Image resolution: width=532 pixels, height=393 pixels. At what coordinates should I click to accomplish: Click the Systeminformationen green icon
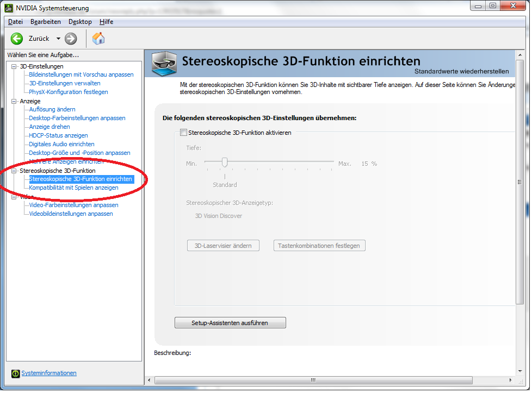(x=16, y=373)
